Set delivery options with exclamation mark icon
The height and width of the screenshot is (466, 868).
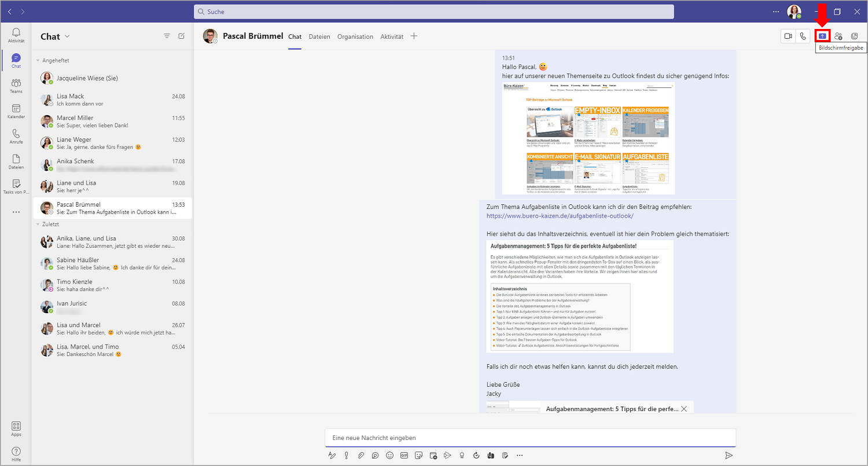[347, 456]
